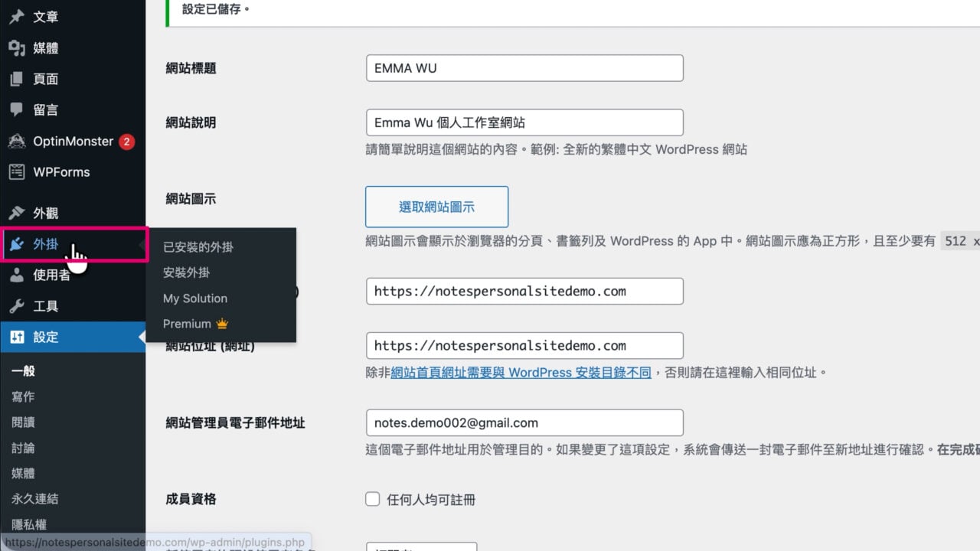Click the media icon beside 媒體
The width and height of the screenshot is (980, 551).
click(17, 48)
